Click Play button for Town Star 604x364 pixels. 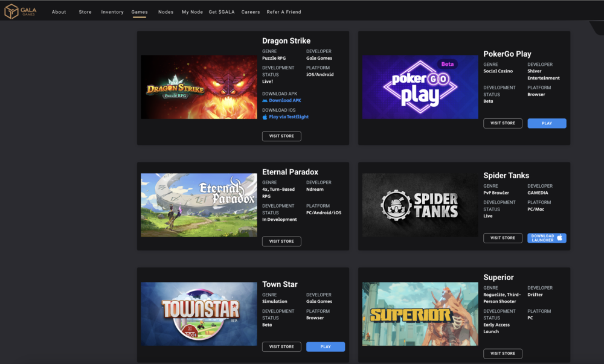pyautogui.click(x=326, y=346)
